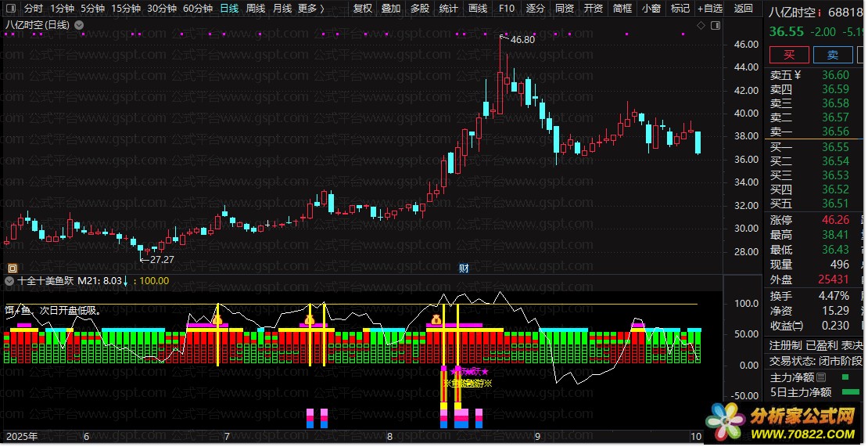The width and height of the screenshot is (868, 447).
Task: Click the 开资 toolbar button
Action: point(593,9)
